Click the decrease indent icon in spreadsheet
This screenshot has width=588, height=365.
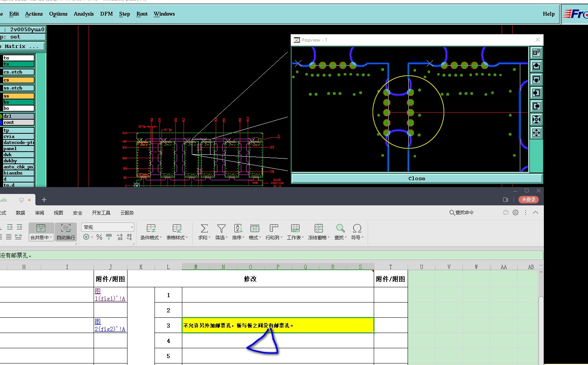(x=10, y=227)
